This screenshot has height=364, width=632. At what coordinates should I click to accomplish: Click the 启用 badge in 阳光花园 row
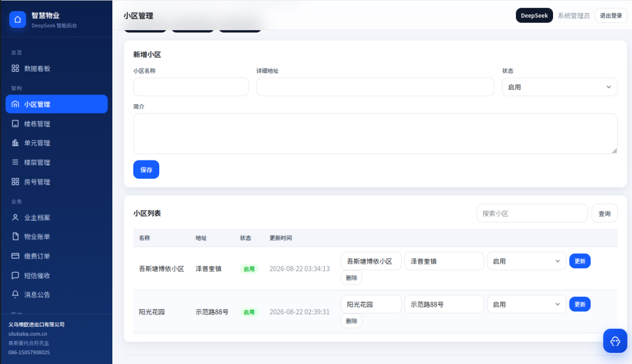click(x=249, y=312)
